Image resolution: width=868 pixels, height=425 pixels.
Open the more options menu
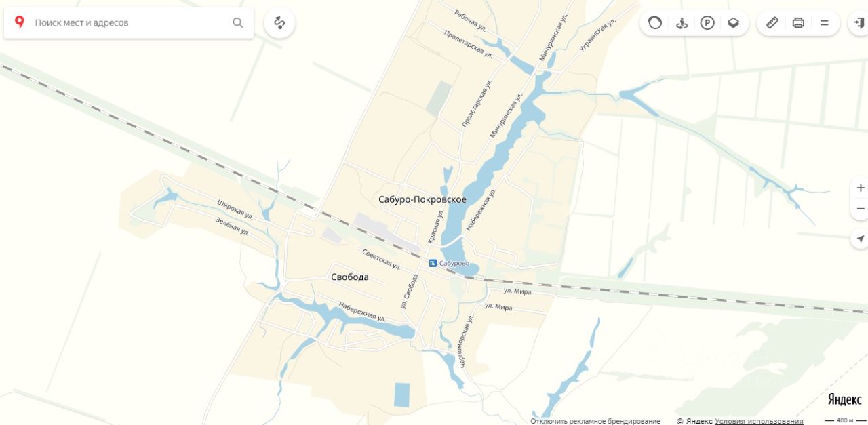tap(825, 23)
